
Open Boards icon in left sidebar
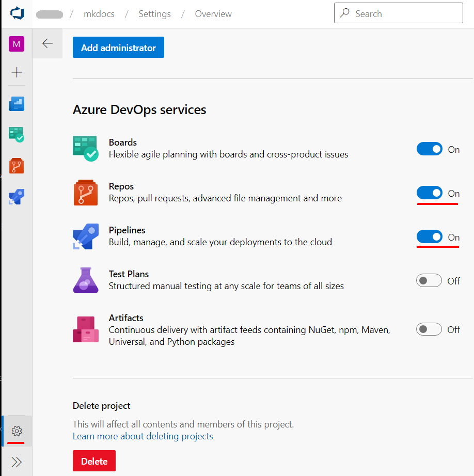click(17, 135)
